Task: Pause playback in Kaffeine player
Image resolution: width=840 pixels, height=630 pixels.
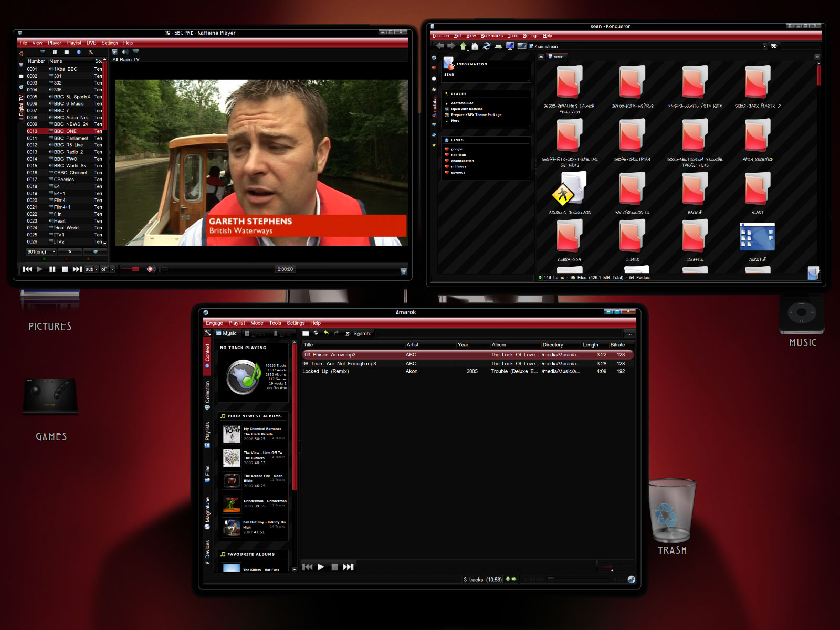Action: 52,269
